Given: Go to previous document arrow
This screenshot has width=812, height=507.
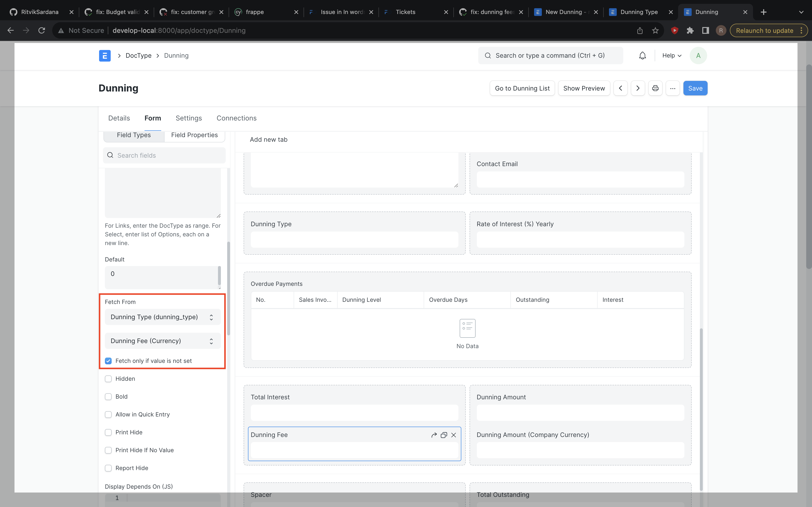Looking at the screenshot, I should click(620, 88).
